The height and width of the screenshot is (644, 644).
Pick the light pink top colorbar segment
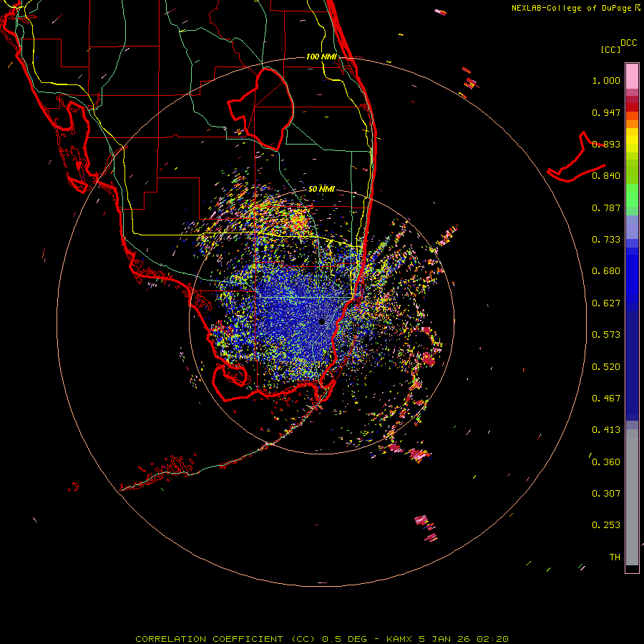(632, 77)
